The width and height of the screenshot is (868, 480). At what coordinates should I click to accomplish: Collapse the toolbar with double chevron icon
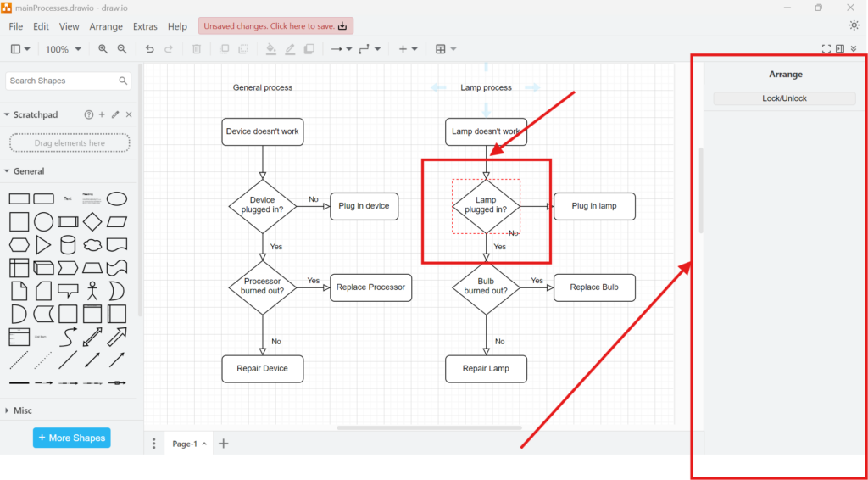(854, 48)
